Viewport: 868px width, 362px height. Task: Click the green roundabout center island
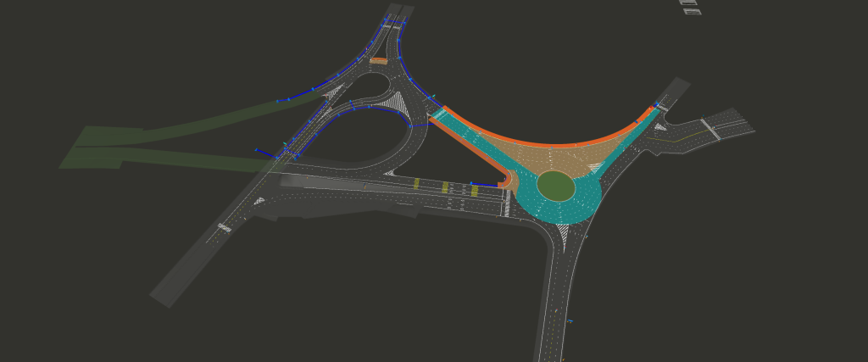(555, 185)
